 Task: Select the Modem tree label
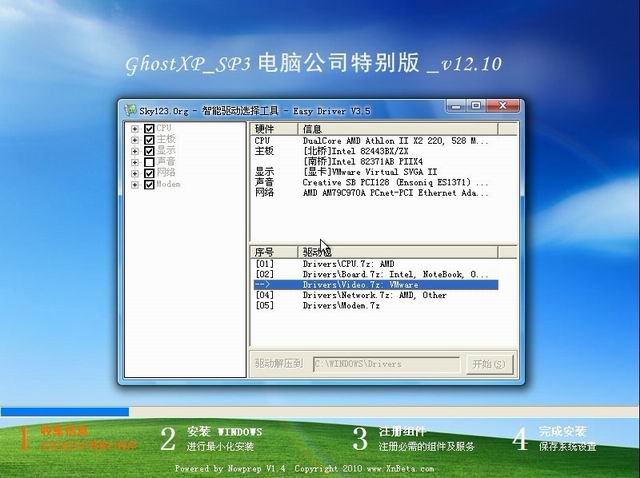point(168,184)
